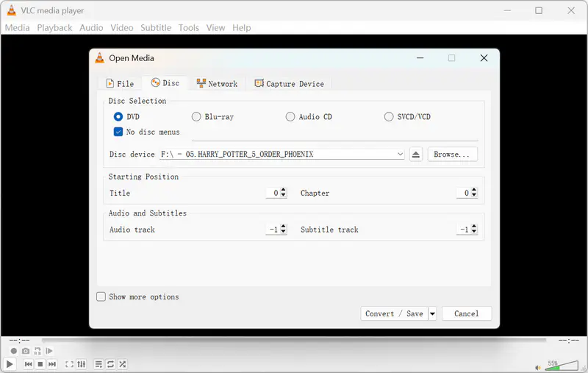Image resolution: width=588 pixels, height=373 pixels.
Task: Click the Convert / Save button
Action: pos(394,313)
